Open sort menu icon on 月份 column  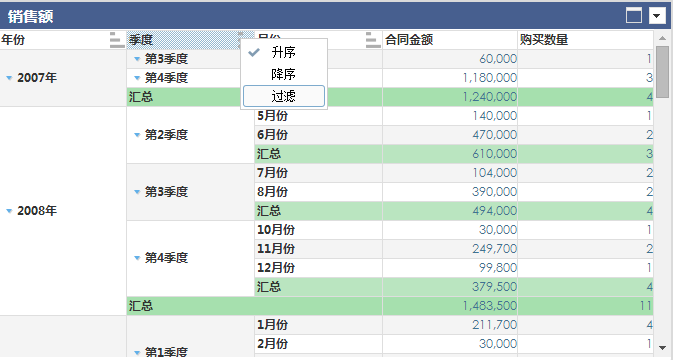(373, 40)
